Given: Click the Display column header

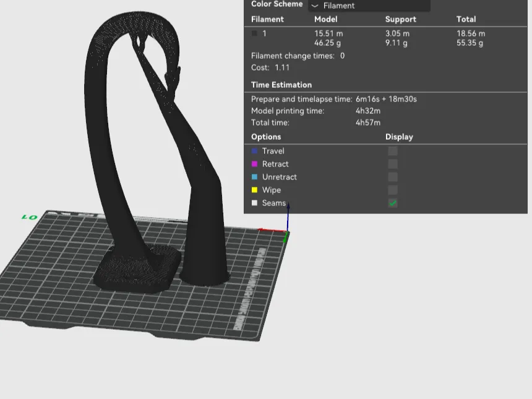Looking at the screenshot, I should coord(399,137).
